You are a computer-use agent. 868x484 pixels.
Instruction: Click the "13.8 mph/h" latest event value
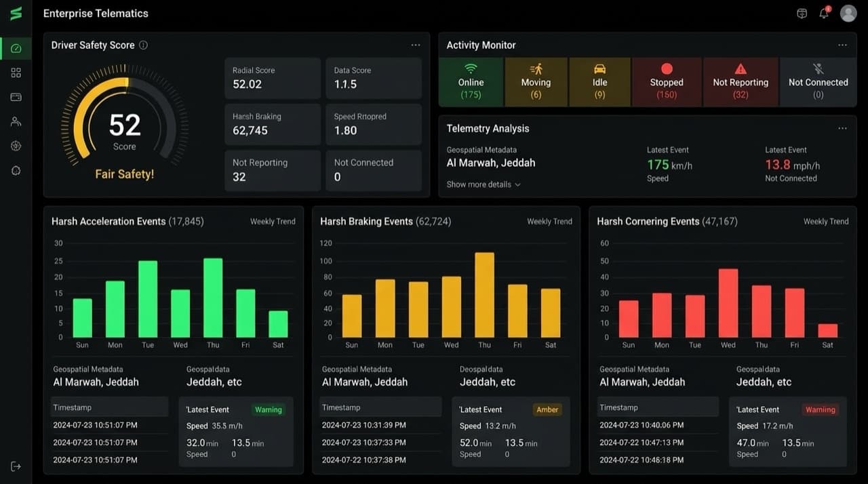click(x=792, y=165)
